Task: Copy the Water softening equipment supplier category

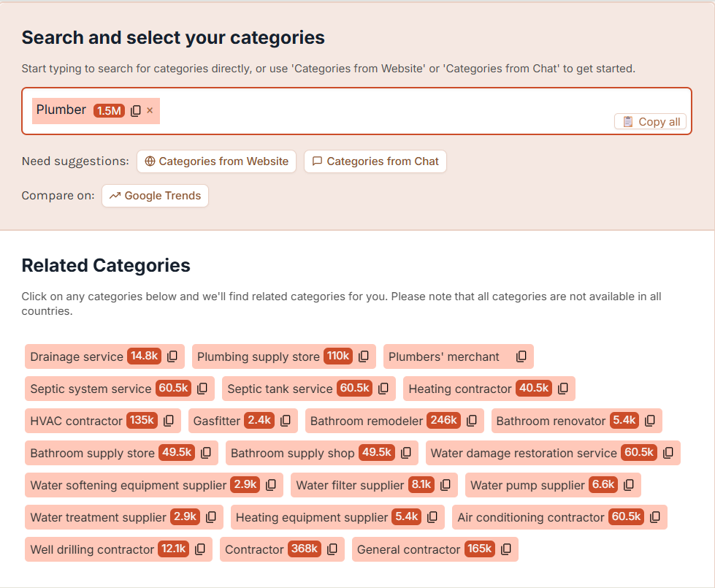Action: tap(271, 485)
